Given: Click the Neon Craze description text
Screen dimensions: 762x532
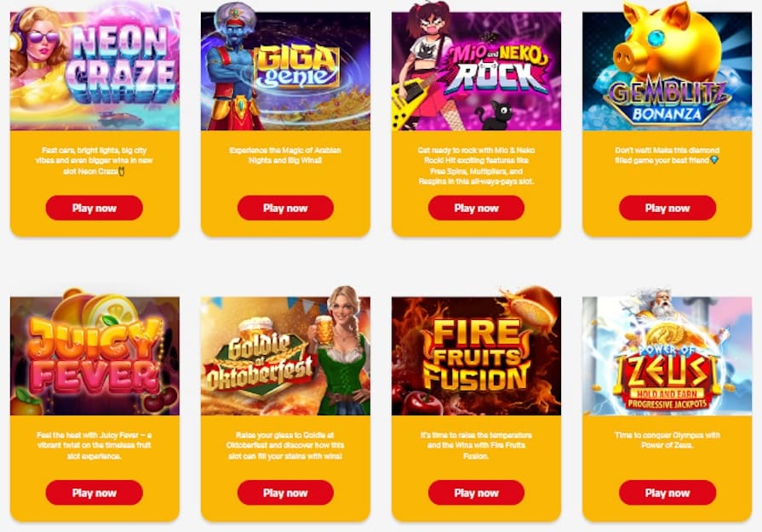Looking at the screenshot, I should (95, 160).
